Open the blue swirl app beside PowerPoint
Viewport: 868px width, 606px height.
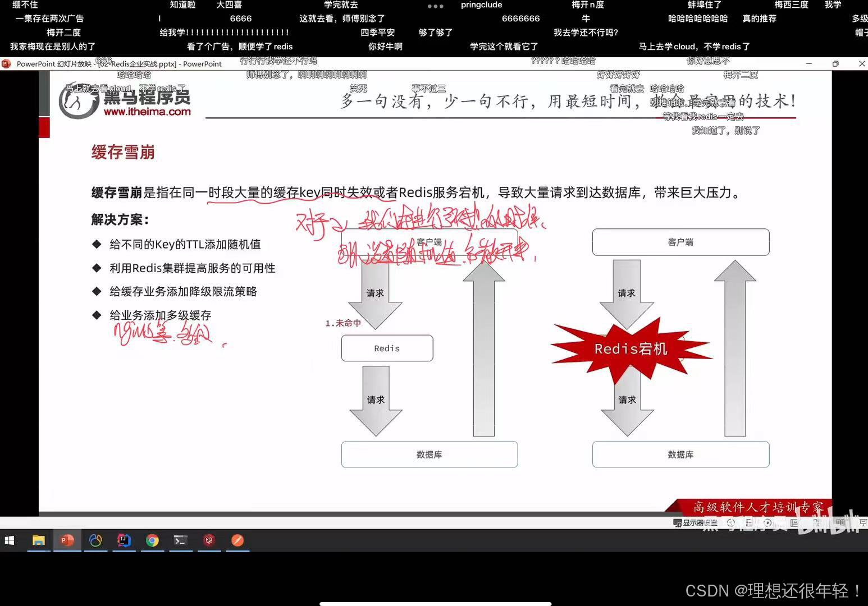pyautogui.click(x=95, y=540)
